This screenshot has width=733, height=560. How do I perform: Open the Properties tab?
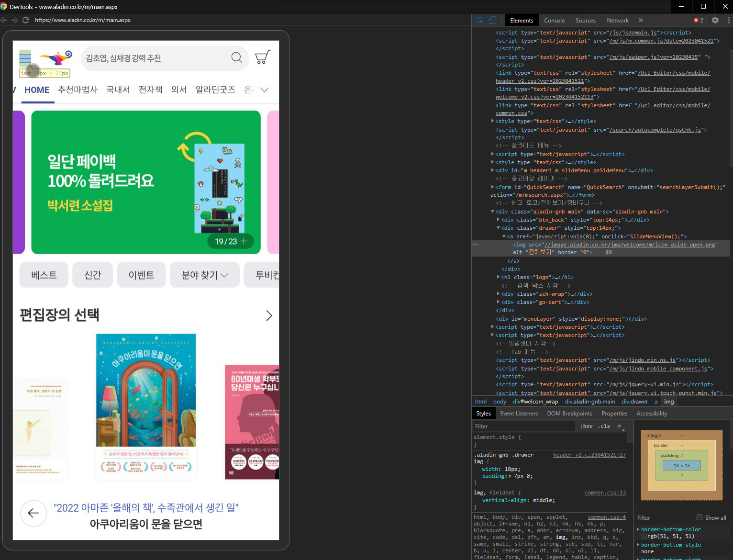614,414
